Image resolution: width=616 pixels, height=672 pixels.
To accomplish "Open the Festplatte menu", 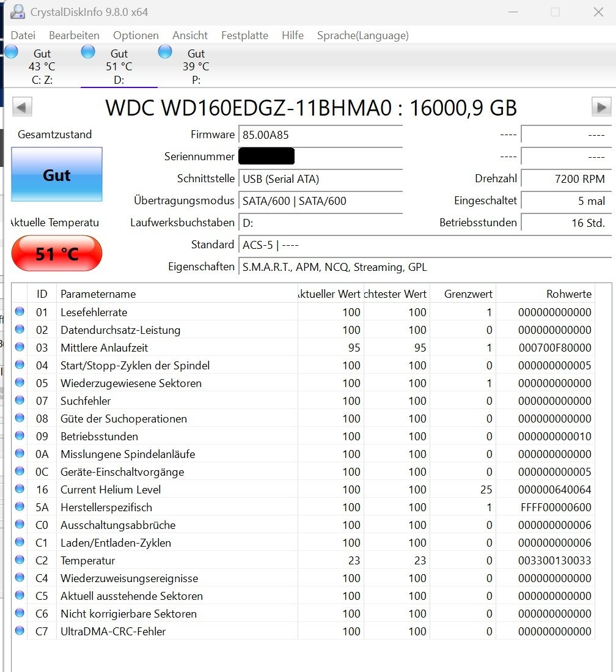I will [x=244, y=35].
